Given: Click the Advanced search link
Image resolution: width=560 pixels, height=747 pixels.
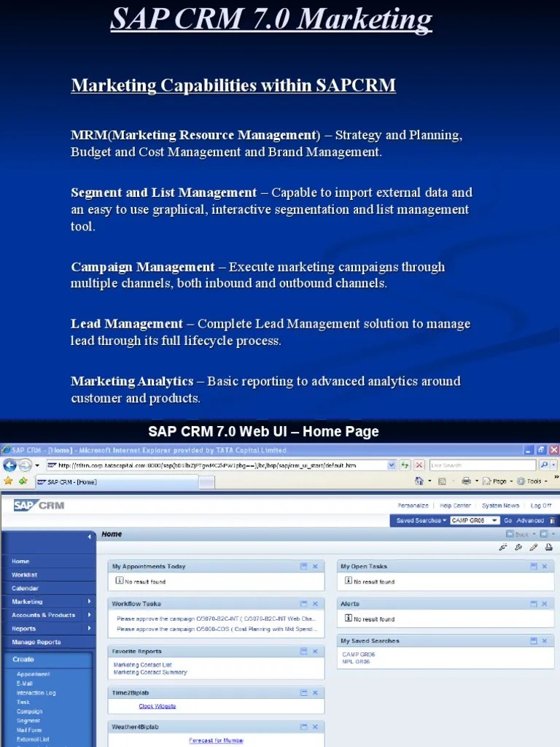Looking at the screenshot, I should pyautogui.click(x=530, y=521).
